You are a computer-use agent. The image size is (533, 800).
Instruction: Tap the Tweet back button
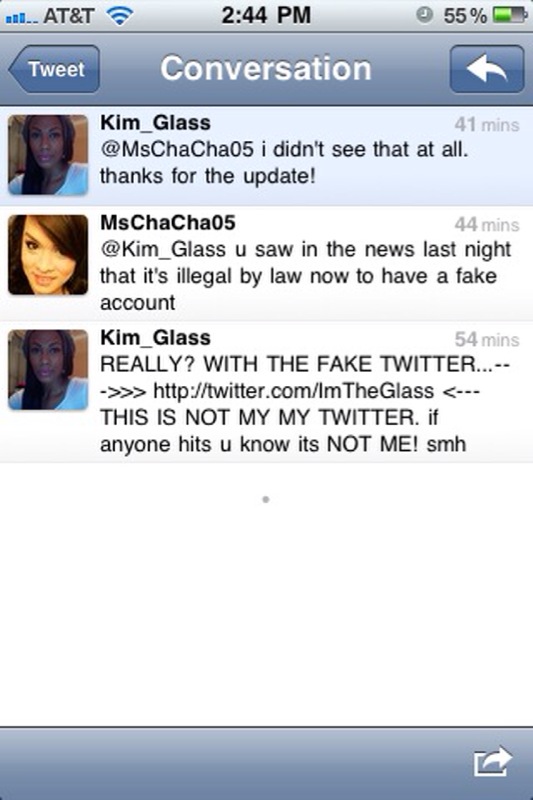[x=54, y=69]
